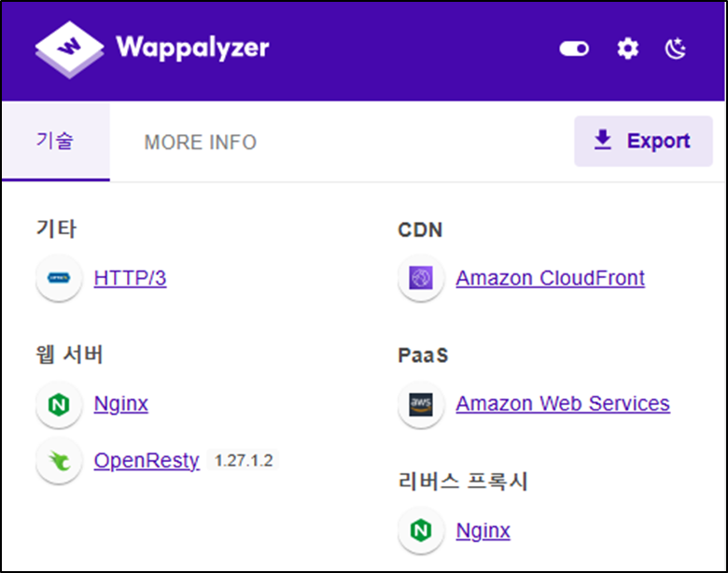This screenshot has width=728, height=573.
Task: Click the 리버스 프록시 category heading
Action: (463, 481)
